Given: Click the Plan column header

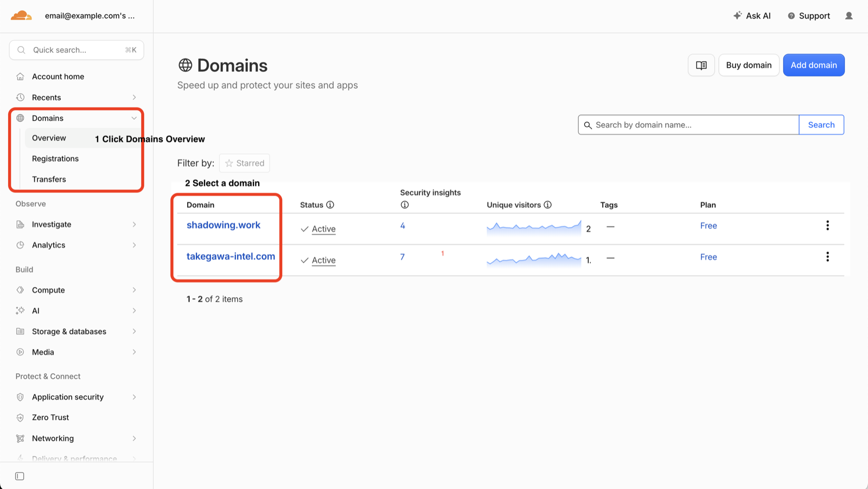Looking at the screenshot, I should pos(708,205).
